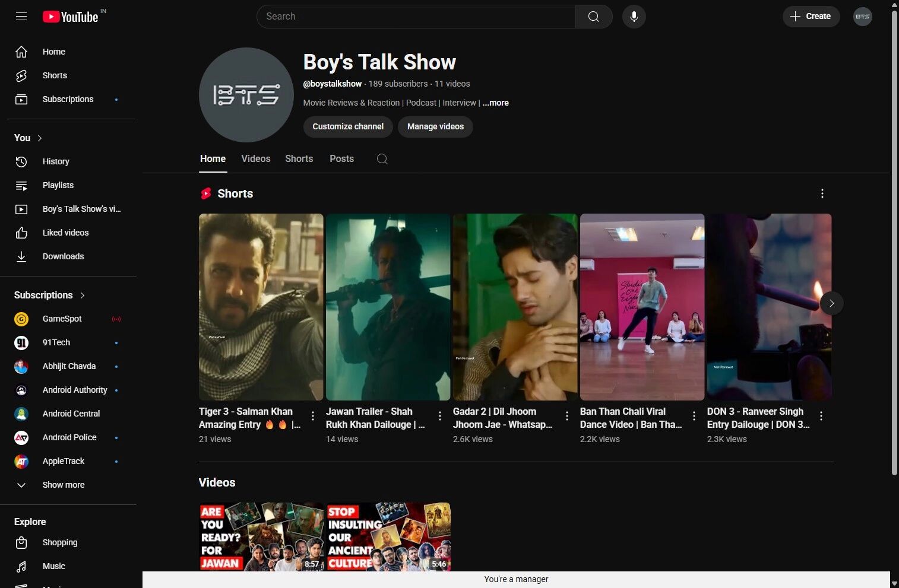Switch to the Posts tab
Image resolution: width=899 pixels, height=588 pixels.
pyautogui.click(x=341, y=159)
